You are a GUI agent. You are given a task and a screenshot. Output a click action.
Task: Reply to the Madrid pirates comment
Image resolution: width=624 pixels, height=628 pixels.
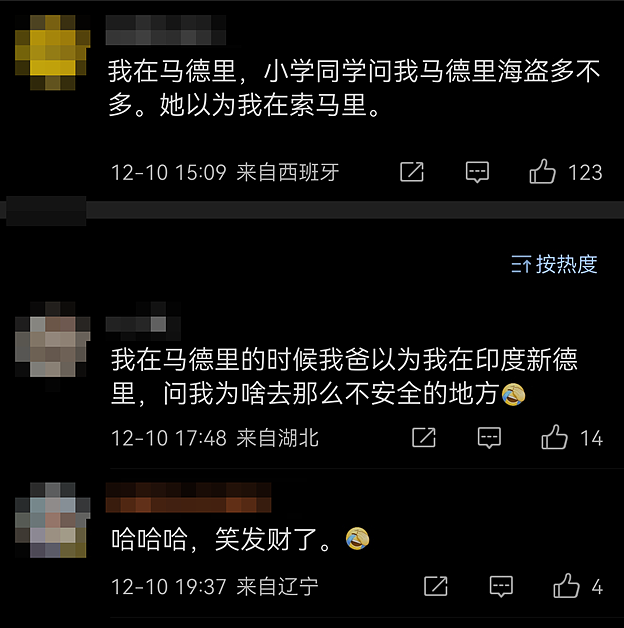[x=477, y=172]
